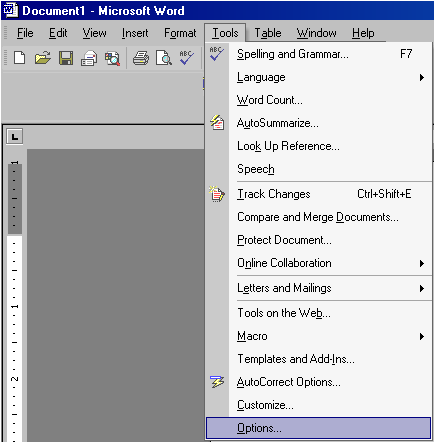
Task: Click the Save floppy disk icon
Action: pyautogui.click(x=66, y=58)
